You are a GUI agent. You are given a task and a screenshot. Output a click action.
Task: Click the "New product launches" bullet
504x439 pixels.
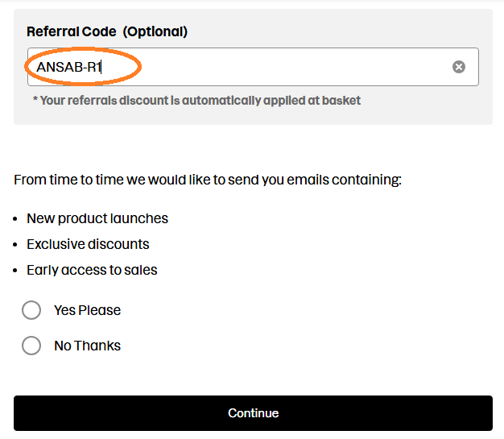pos(97,218)
